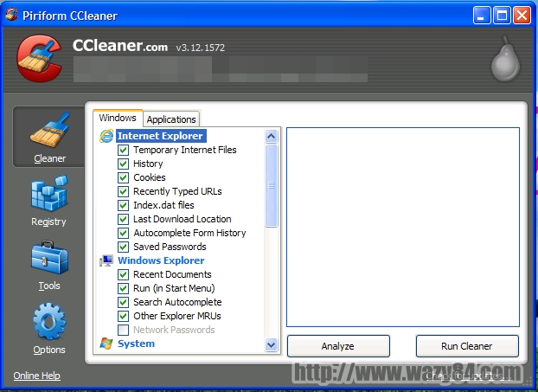Uncheck Index.dat files option
The height and width of the screenshot is (392, 538).
click(123, 205)
